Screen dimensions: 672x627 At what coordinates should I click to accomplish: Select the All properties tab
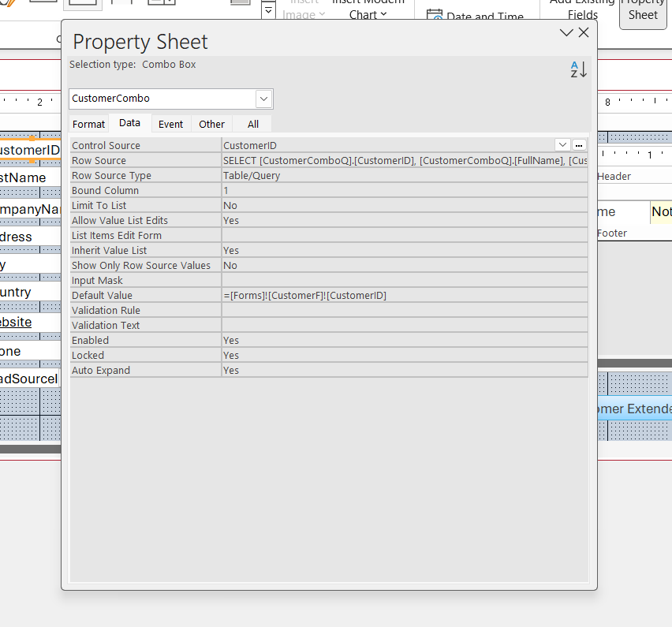(252, 124)
